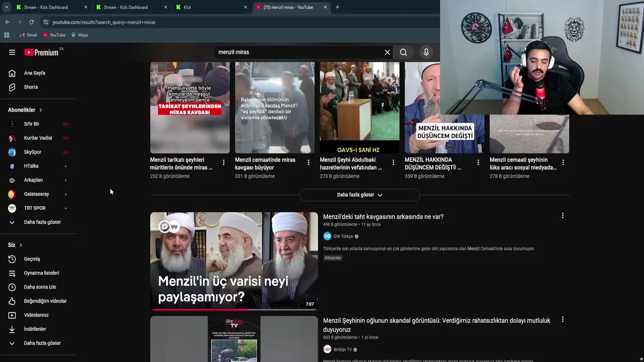This screenshot has height=362, width=644.
Task: Open YouTube bookmark in bookmarks bar
Action: pyautogui.click(x=54, y=35)
